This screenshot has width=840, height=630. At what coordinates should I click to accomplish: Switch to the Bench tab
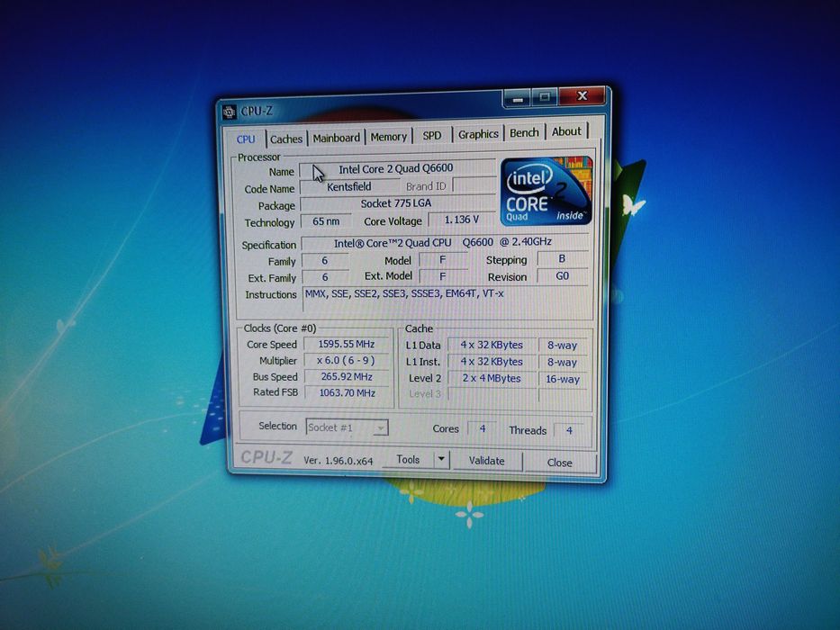[x=524, y=133]
